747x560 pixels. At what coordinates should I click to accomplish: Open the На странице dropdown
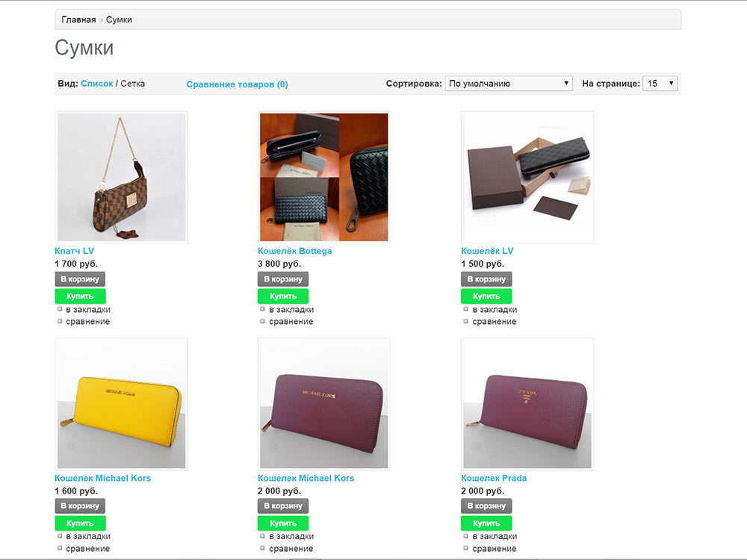point(660,84)
